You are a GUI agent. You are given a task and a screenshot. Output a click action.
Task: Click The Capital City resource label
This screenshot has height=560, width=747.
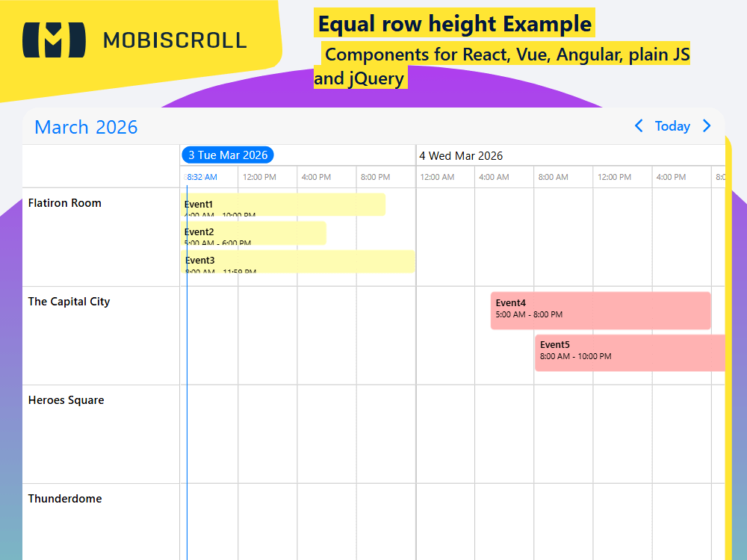click(x=69, y=301)
